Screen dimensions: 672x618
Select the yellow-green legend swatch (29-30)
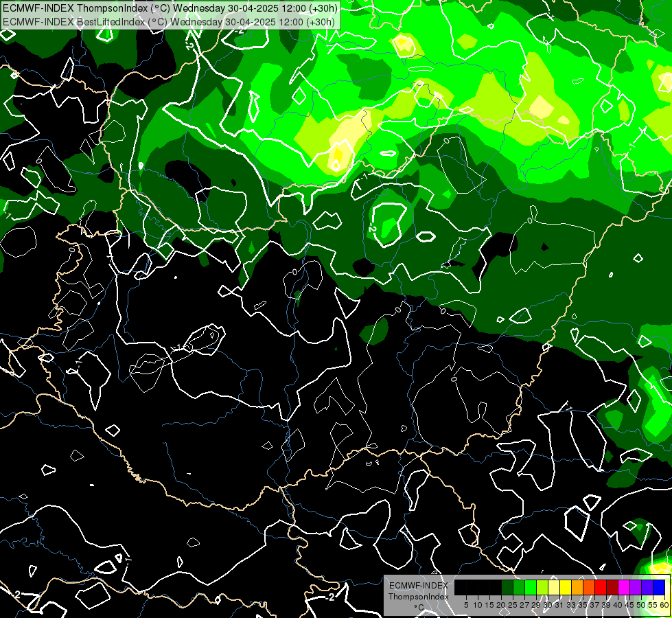tap(542, 587)
